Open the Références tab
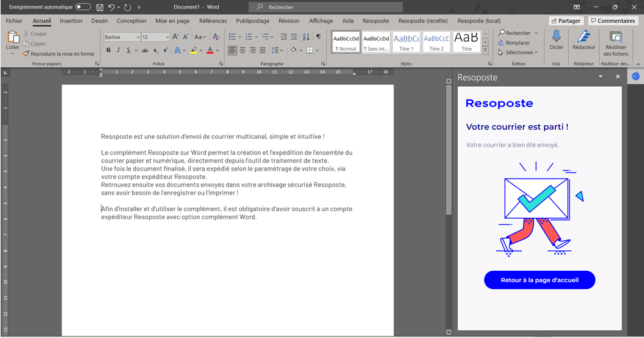 (213, 21)
